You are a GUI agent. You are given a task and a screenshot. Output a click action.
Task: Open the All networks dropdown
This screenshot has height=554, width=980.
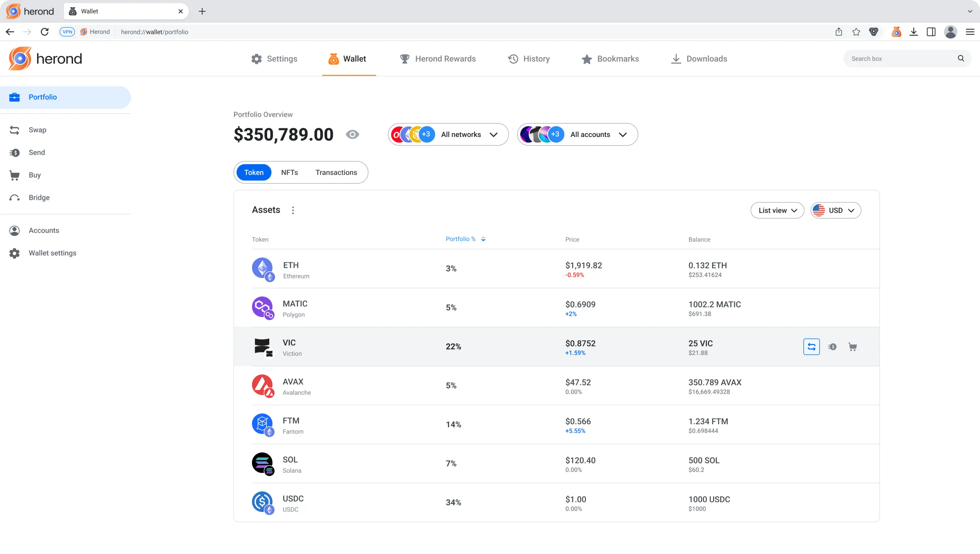(448, 134)
